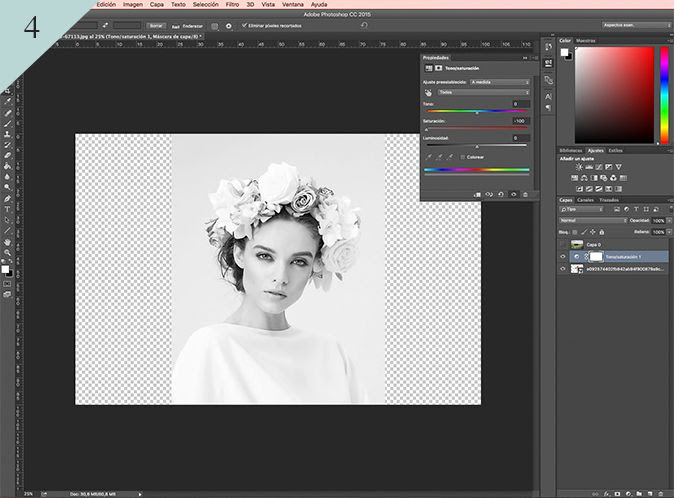Select the Paint Bucket tool
The image size is (675, 498).
[x=7, y=166]
